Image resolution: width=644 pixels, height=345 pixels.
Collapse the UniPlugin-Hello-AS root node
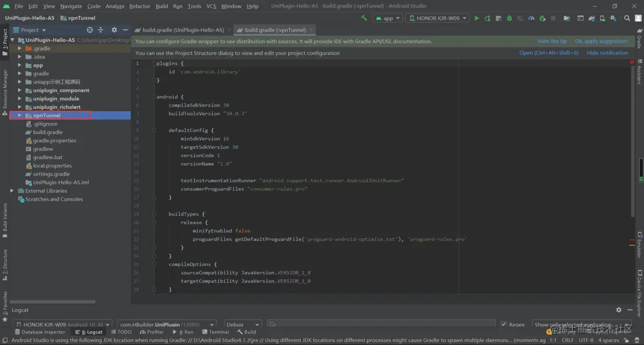tap(12, 40)
